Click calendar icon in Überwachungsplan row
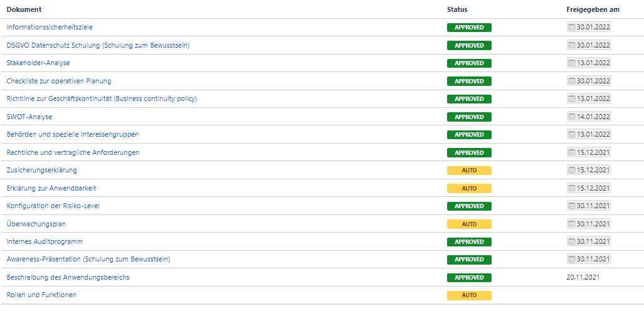Screen dimensions: 644x316 [x=571, y=224]
